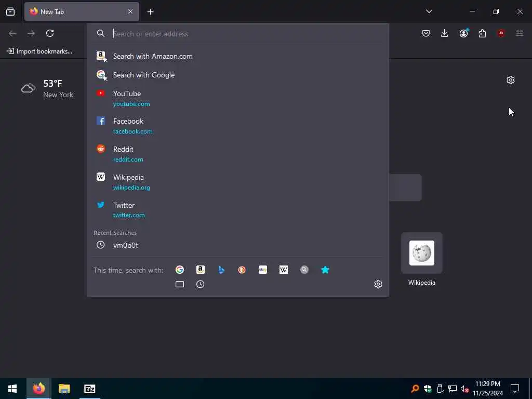Search this time with Bing icon
Image resolution: width=532 pixels, height=399 pixels.
[x=221, y=270]
